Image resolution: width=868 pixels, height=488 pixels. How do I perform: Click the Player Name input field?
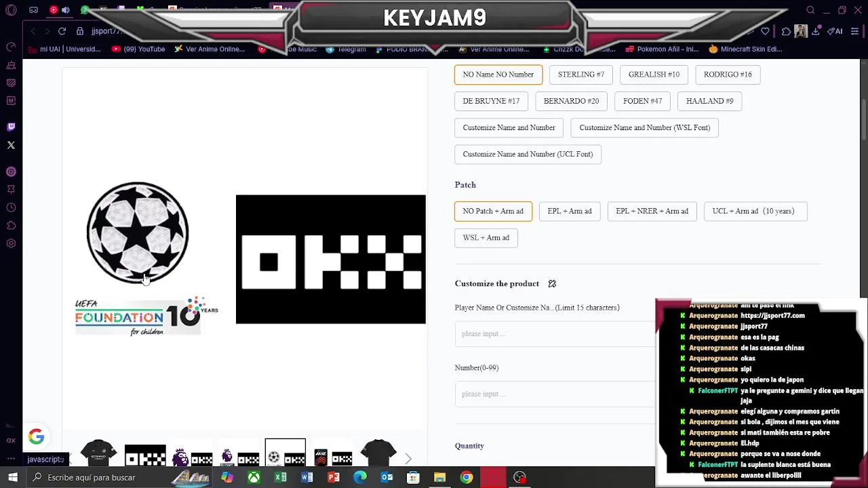(x=555, y=333)
